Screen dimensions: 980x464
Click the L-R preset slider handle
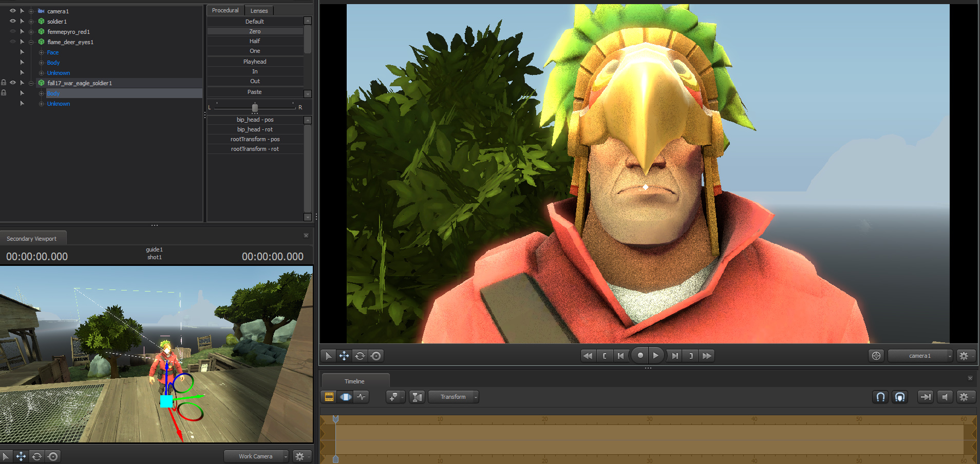point(255,107)
